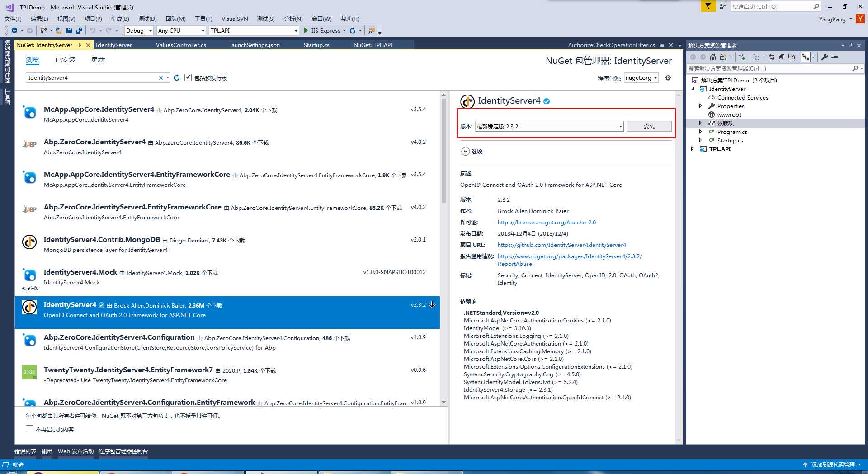Toggle the include prerelease checkbox
This screenshot has width=868, height=474.
point(188,77)
